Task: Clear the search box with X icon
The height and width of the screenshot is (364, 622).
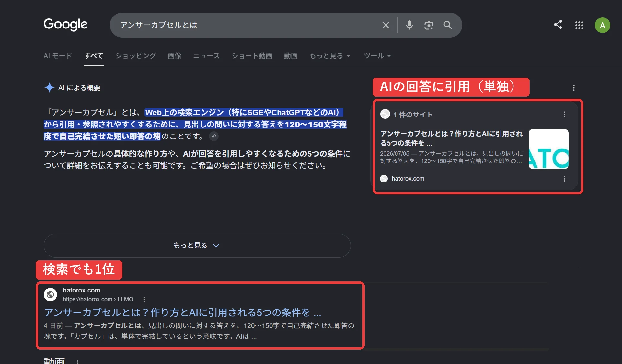Action: click(x=386, y=25)
